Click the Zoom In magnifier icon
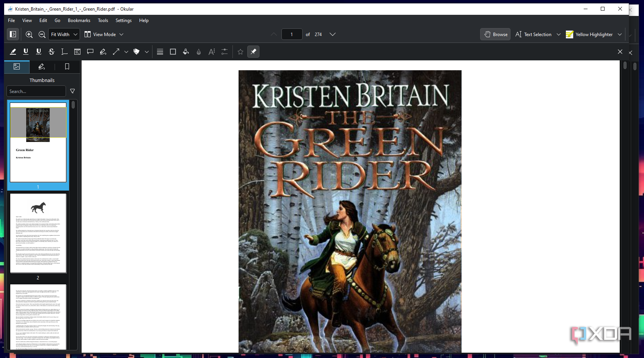This screenshot has height=358, width=644. point(29,34)
